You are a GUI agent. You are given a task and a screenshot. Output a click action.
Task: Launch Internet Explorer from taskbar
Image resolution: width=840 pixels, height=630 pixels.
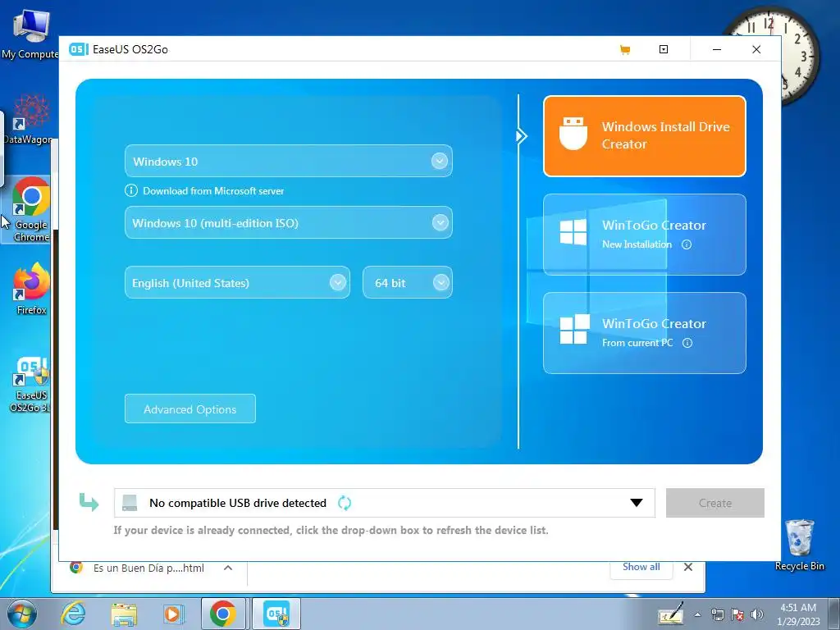(73, 614)
